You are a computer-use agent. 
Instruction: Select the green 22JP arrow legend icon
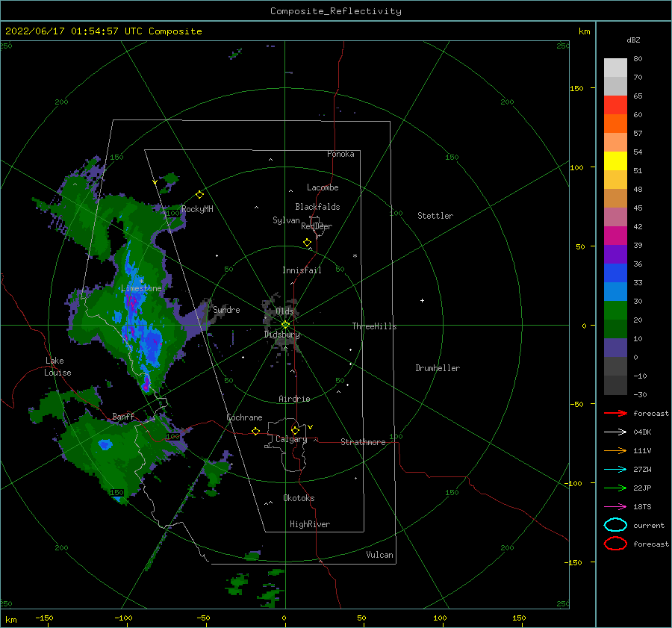pos(615,488)
